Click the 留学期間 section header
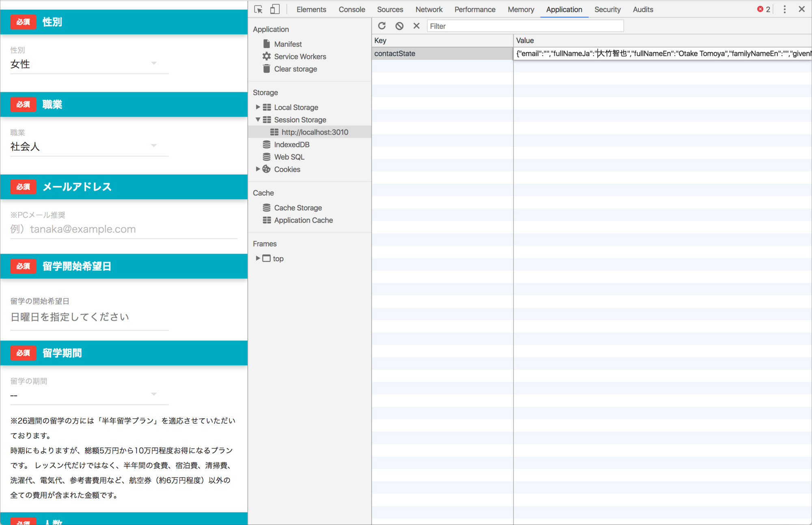812x525 pixels. 124,353
